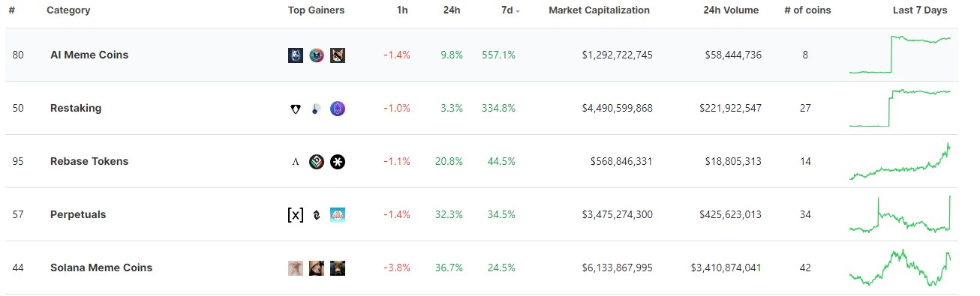
Task: Open the Solana Meme Coins category
Action: click(101, 268)
